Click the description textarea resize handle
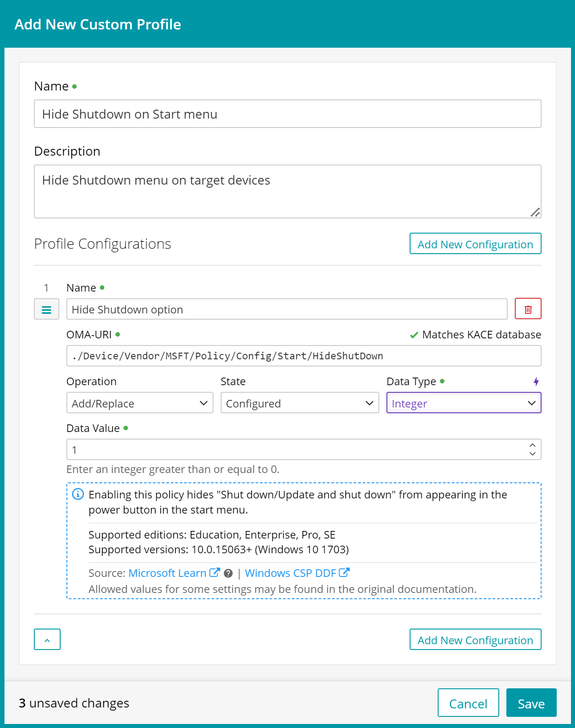Viewport: 575px width, 728px height. tap(535, 213)
